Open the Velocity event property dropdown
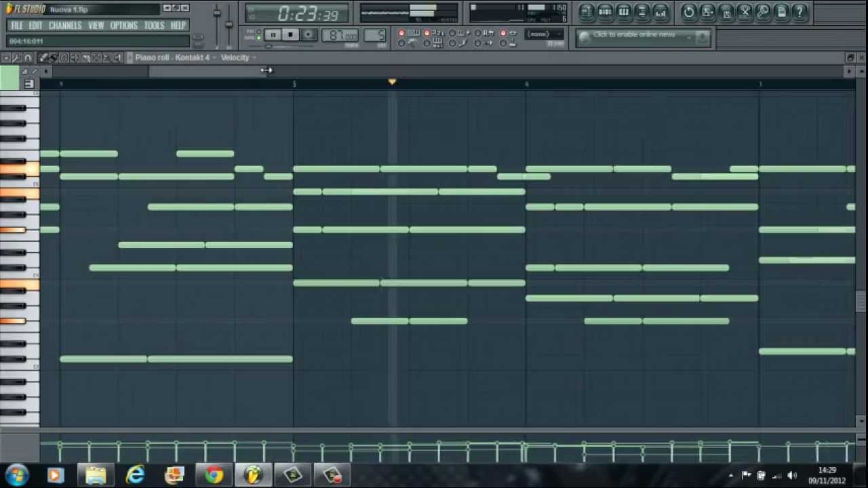 (x=239, y=58)
